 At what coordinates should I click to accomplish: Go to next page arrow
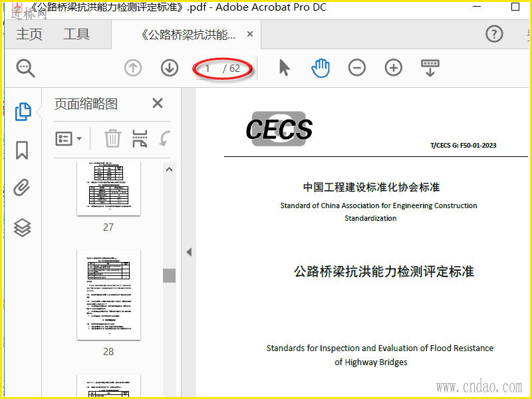point(170,68)
